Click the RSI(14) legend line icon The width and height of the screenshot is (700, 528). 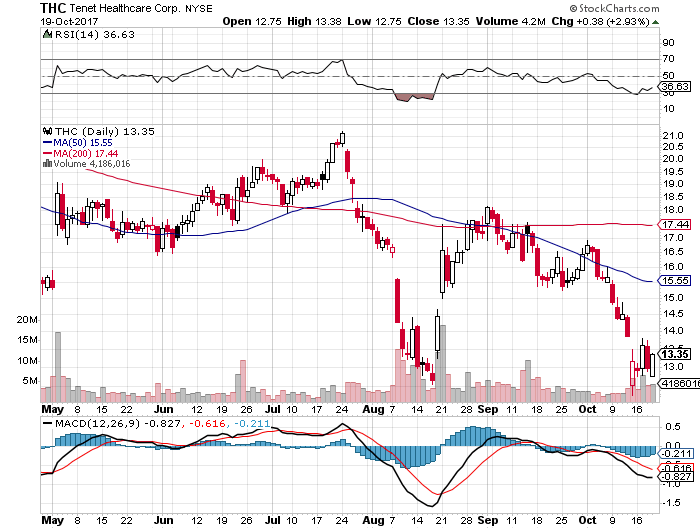[x=47, y=33]
